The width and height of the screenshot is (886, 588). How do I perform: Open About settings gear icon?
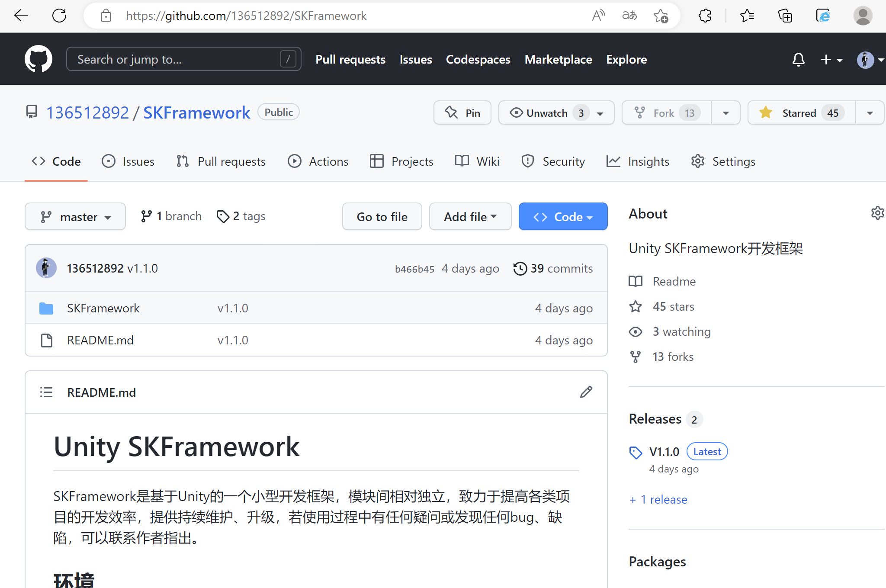click(877, 213)
